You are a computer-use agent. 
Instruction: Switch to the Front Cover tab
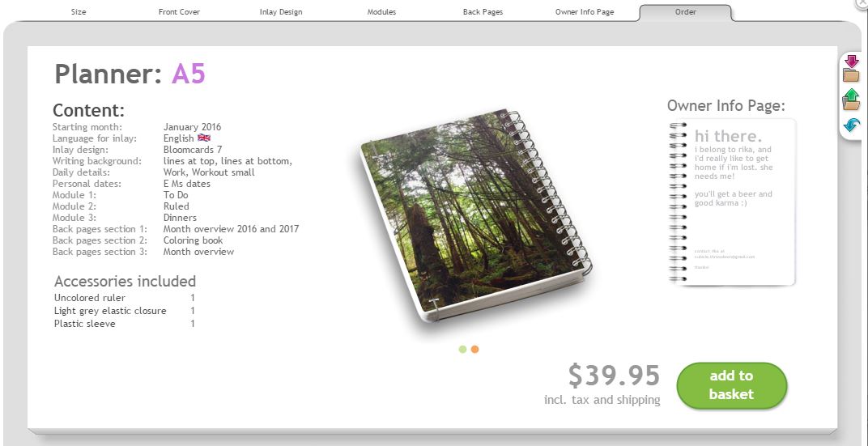[180, 11]
